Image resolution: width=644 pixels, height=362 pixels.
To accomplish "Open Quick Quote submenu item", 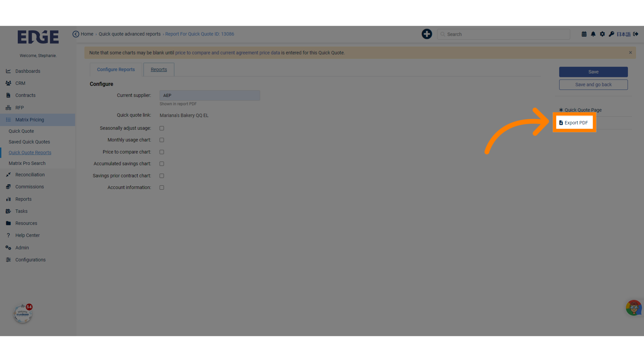I will (21, 131).
